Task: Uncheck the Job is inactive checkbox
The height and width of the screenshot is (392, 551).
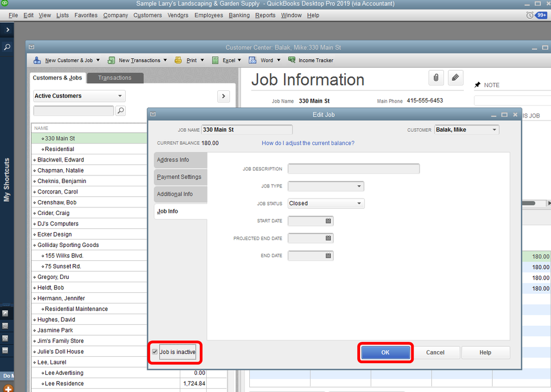Action: pos(155,352)
